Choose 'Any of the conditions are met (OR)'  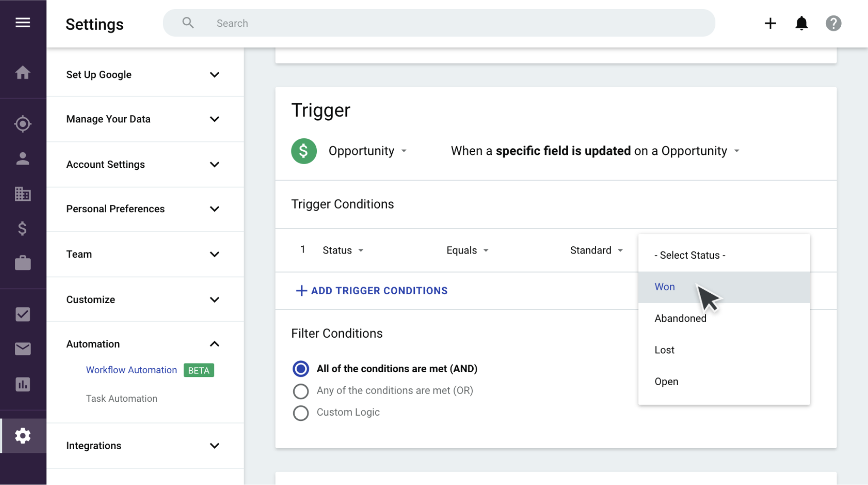[x=300, y=391]
